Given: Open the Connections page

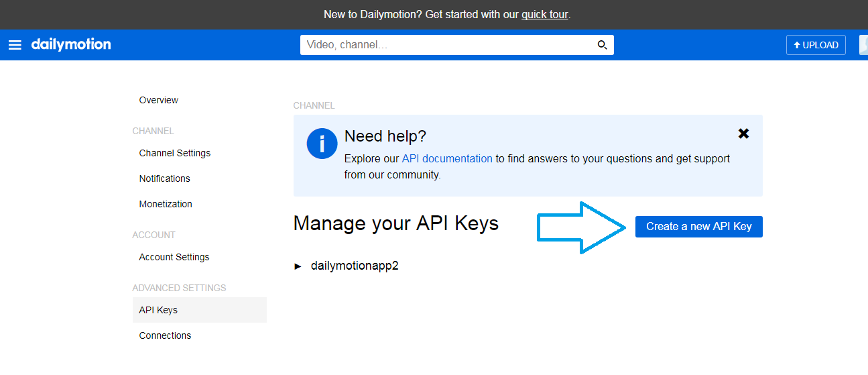Looking at the screenshot, I should 165,335.
